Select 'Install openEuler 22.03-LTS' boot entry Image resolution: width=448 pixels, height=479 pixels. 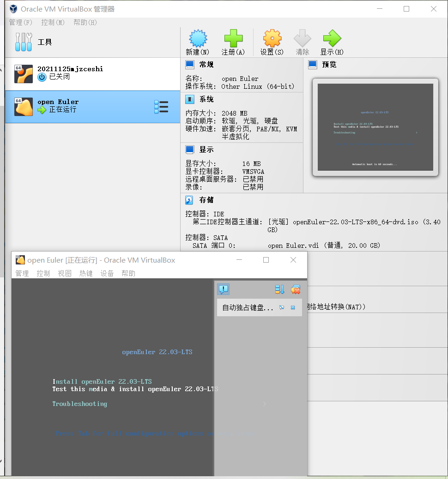point(102,381)
